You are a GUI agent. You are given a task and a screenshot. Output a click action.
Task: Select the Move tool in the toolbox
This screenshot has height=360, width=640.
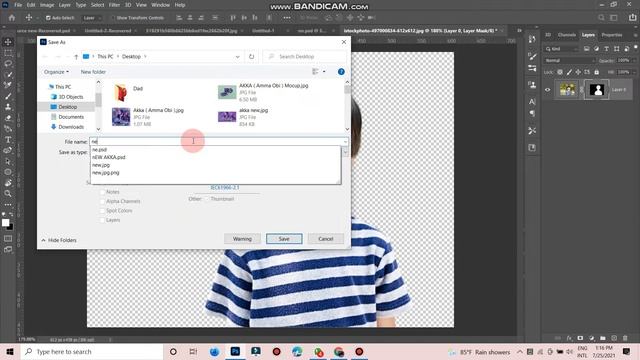(8, 42)
